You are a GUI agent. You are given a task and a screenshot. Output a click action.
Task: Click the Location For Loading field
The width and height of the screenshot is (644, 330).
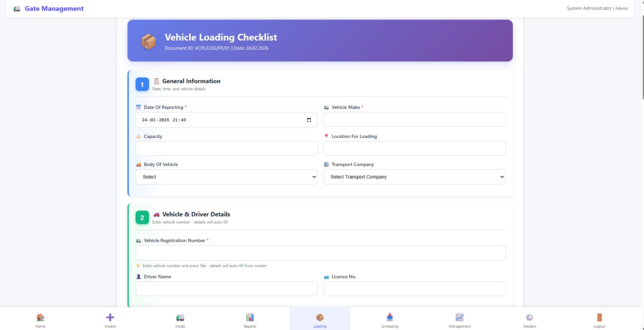click(x=414, y=148)
